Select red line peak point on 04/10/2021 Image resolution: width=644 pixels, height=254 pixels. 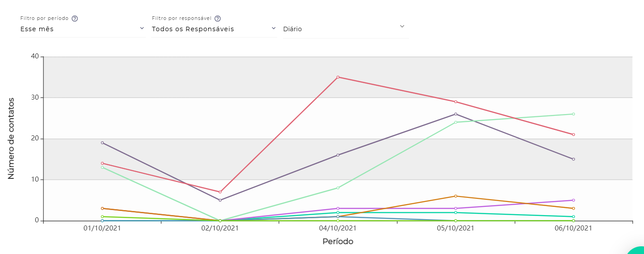338,77
